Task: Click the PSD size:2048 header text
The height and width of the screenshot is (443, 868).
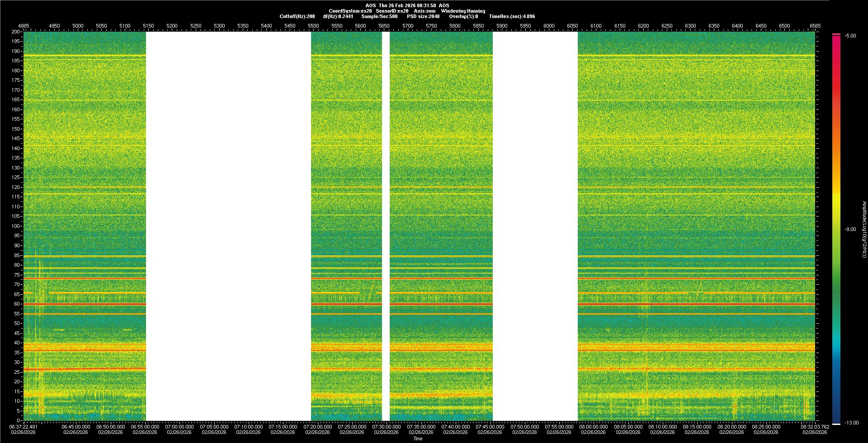Action: (423, 16)
